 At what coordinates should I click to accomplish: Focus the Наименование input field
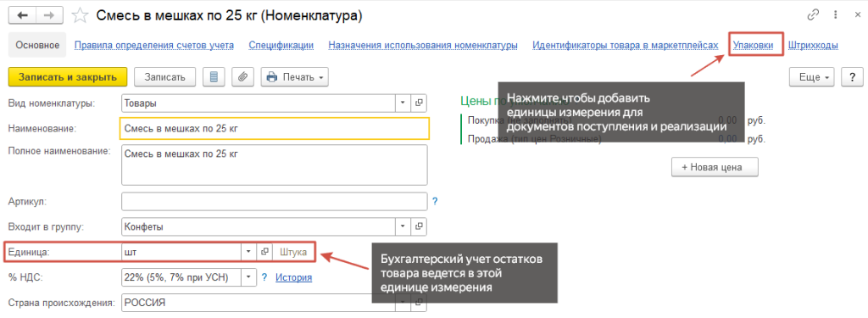[x=275, y=128]
